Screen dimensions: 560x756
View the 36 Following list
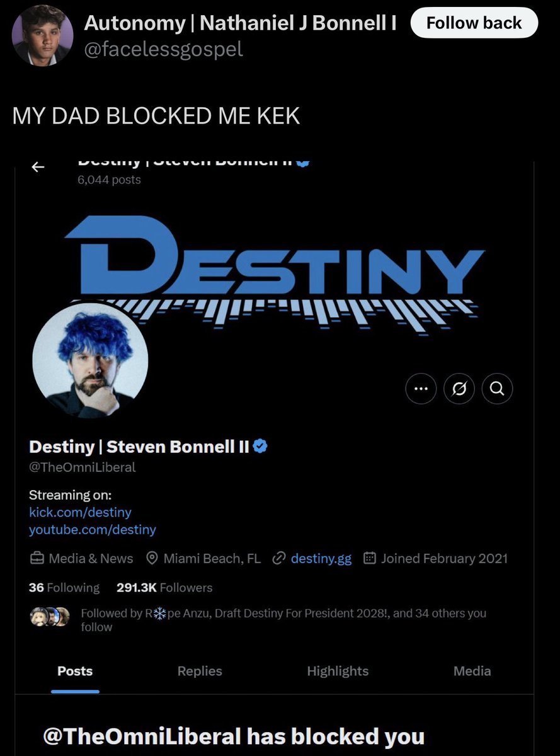click(64, 588)
